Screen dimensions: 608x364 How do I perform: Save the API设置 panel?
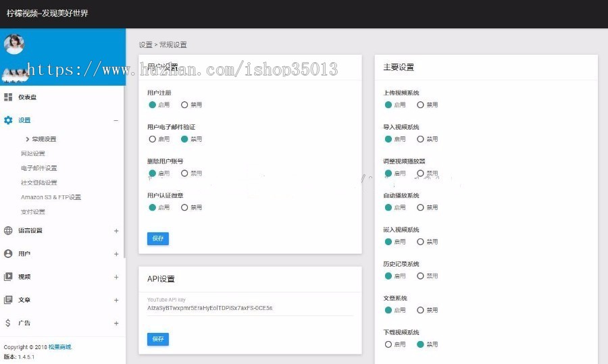[158, 339]
